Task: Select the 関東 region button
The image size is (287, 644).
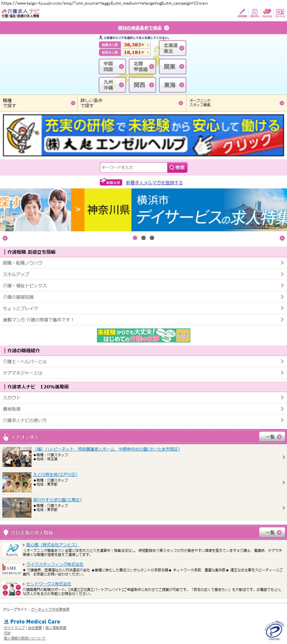Action: [173, 66]
